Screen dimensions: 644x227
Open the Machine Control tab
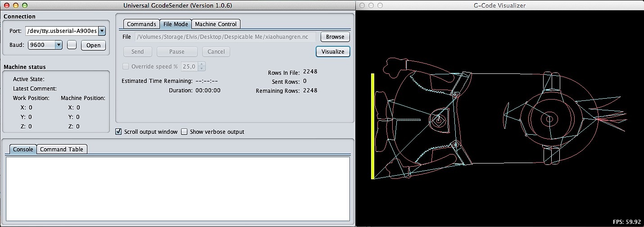216,24
